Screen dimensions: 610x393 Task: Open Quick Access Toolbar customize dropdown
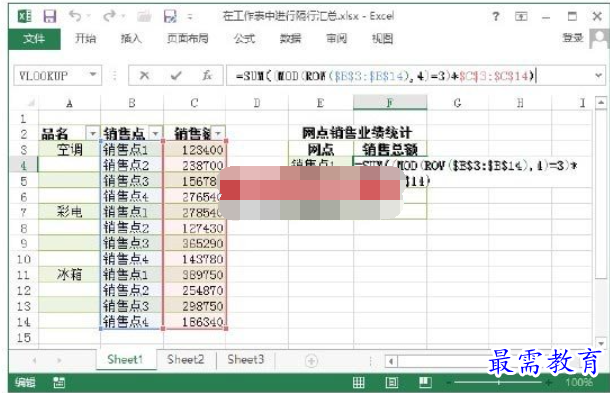click(190, 16)
